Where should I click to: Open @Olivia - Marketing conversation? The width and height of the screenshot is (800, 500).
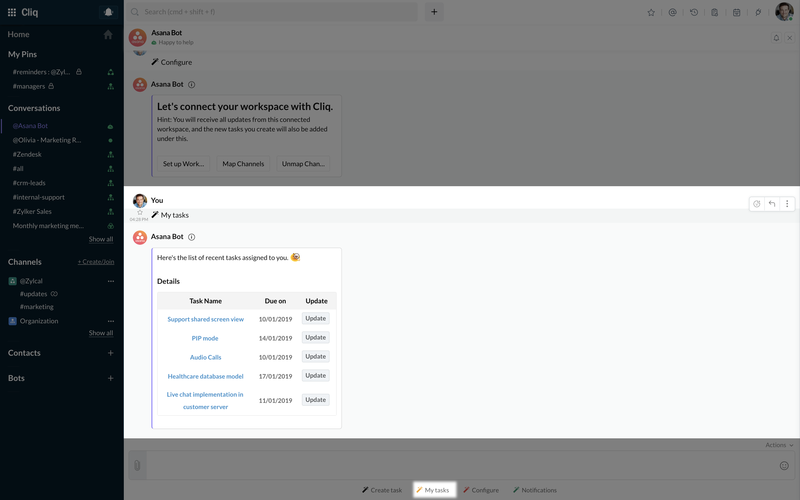click(x=47, y=140)
